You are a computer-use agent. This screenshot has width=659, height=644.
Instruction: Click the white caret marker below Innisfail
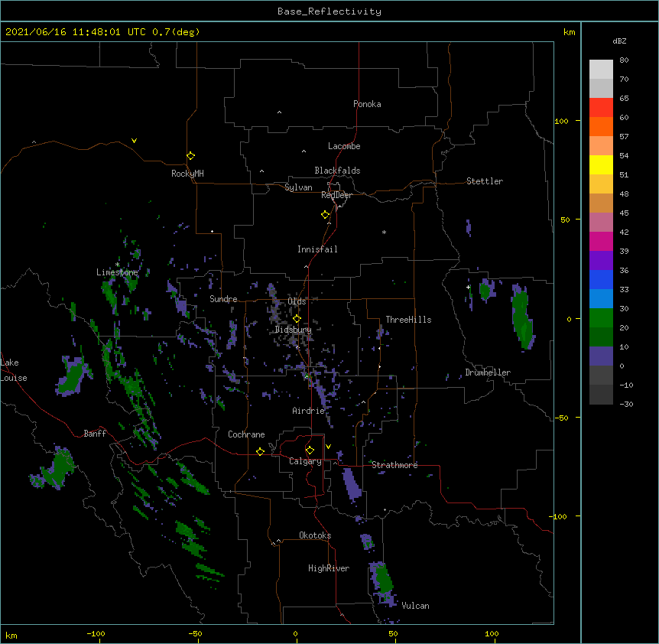306,266
